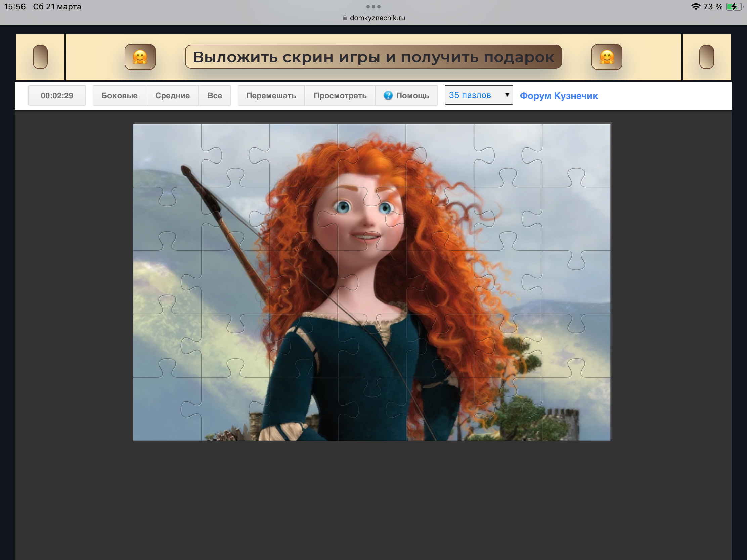This screenshot has width=747, height=560.
Task: Open the Форум Кузнечик link
Action: [x=559, y=96]
